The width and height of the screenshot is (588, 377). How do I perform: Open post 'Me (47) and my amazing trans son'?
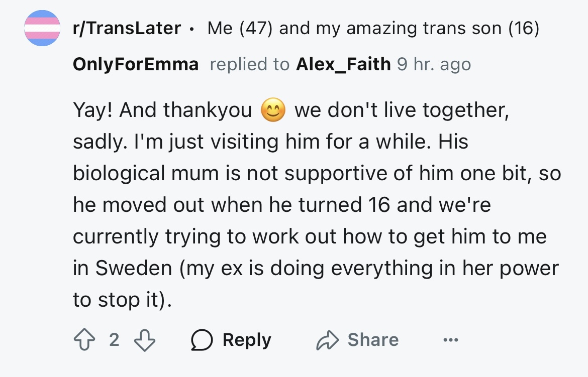[x=373, y=28]
